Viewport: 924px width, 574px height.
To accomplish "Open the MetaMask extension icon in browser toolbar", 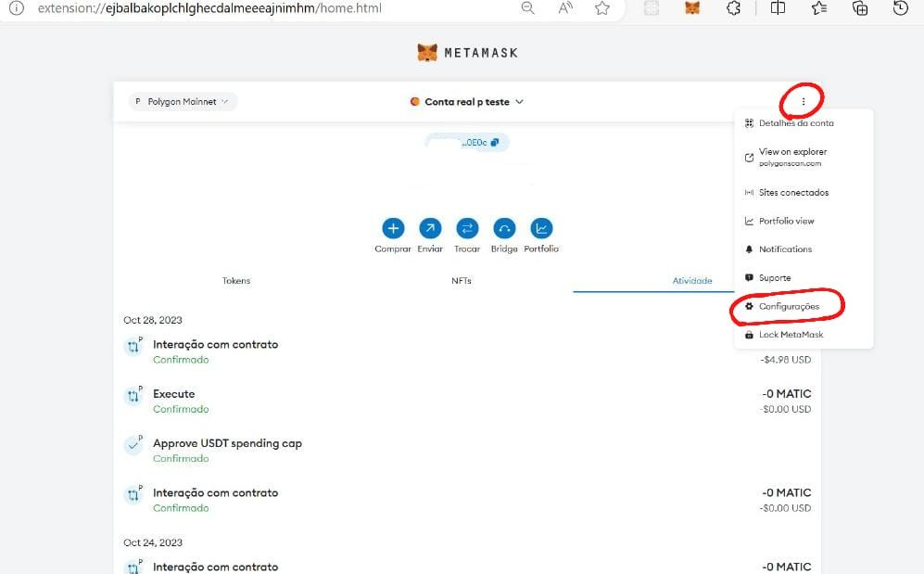I will pyautogui.click(x=692, y=8).
